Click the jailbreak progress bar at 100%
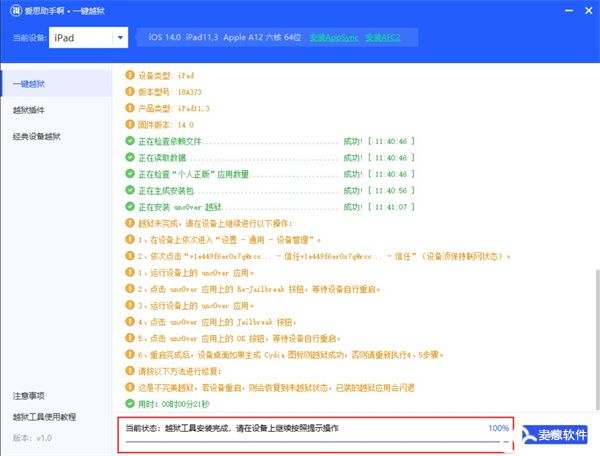The width and height of the screenshot is (600, 456). pyautogui.click(x=310, y=440)
